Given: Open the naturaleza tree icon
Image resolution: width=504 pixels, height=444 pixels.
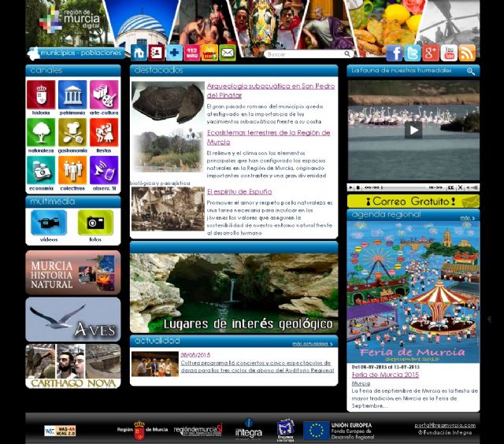Looking at the screenshot, I should [41, 133].
